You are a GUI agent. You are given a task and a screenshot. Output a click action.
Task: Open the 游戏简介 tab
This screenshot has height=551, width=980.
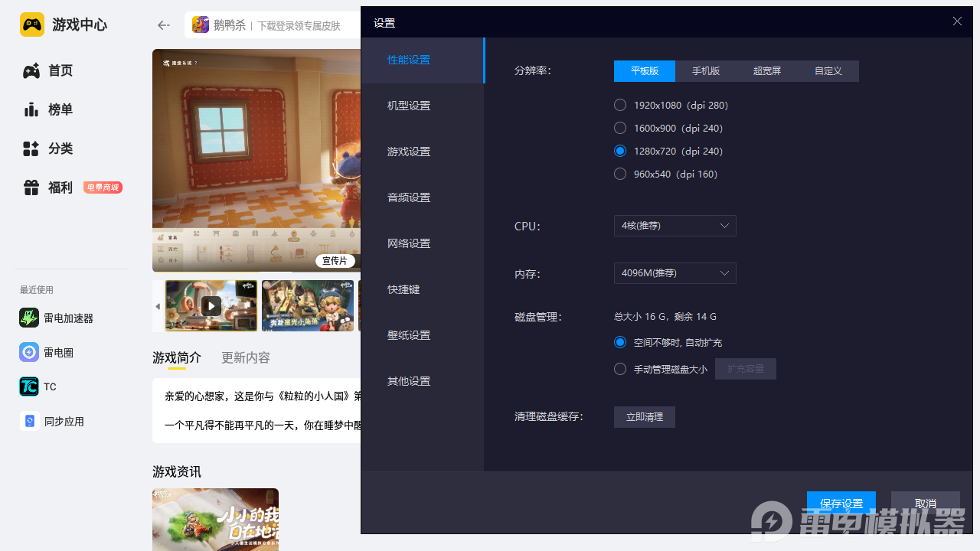click(177, 357)
